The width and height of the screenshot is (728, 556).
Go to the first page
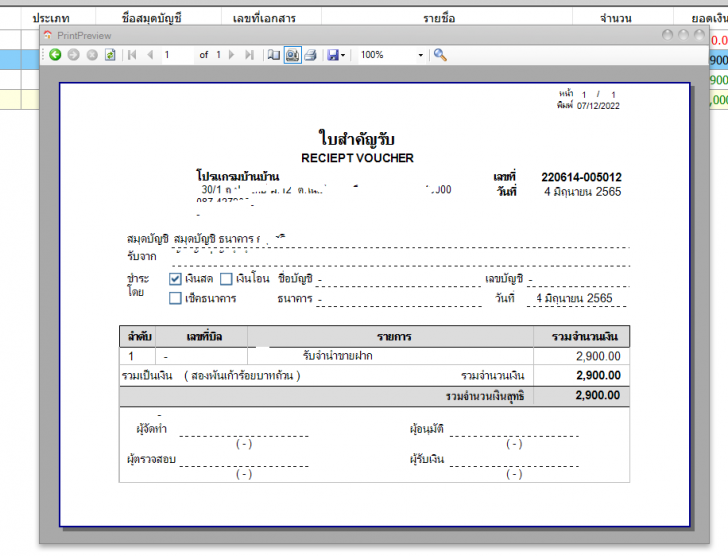pos(132,55)
